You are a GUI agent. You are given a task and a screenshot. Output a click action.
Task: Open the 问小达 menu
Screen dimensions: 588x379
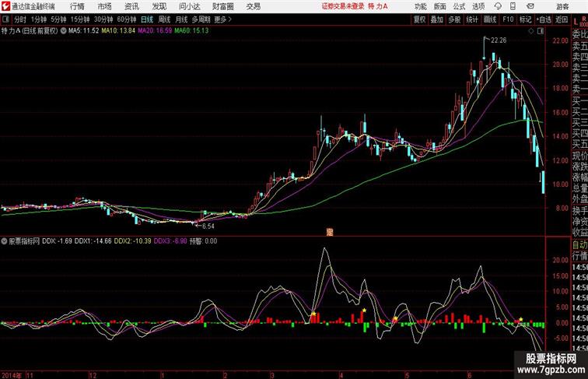189,6
